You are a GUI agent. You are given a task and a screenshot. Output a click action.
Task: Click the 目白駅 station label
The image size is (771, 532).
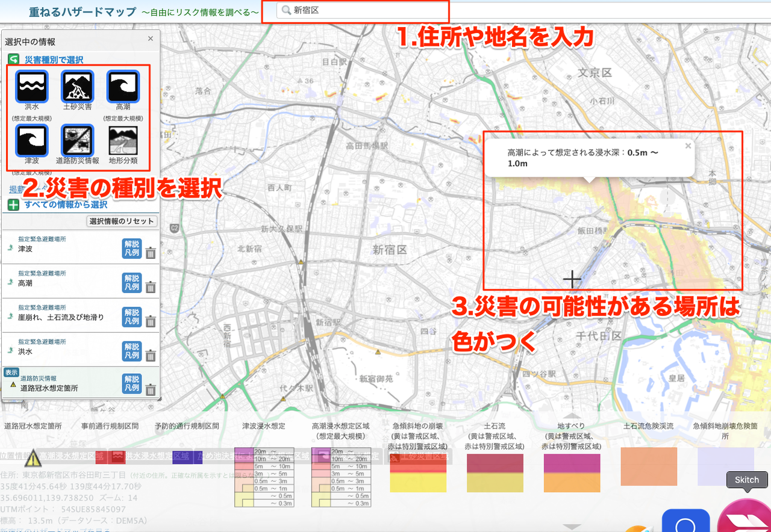[334, 61]
